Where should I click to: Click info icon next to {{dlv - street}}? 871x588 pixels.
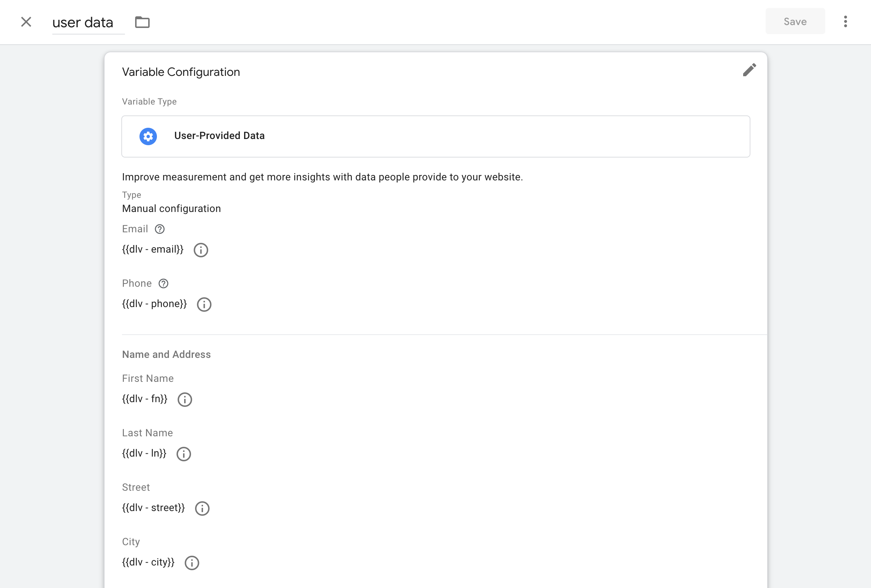pos(202,508)
